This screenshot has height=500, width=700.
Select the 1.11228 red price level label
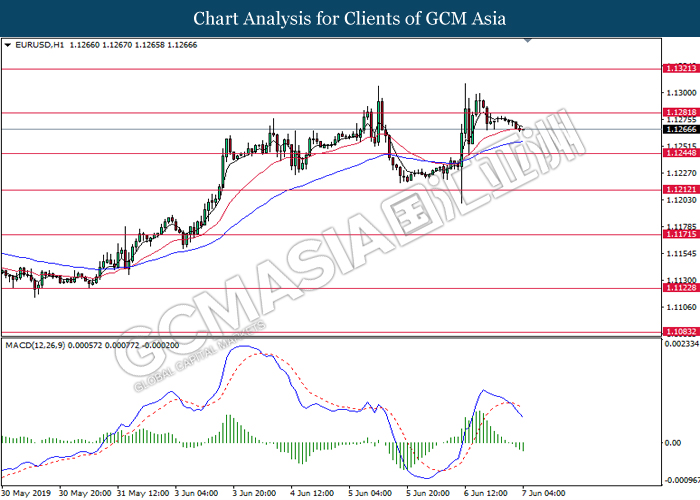[x=681, y=288]
